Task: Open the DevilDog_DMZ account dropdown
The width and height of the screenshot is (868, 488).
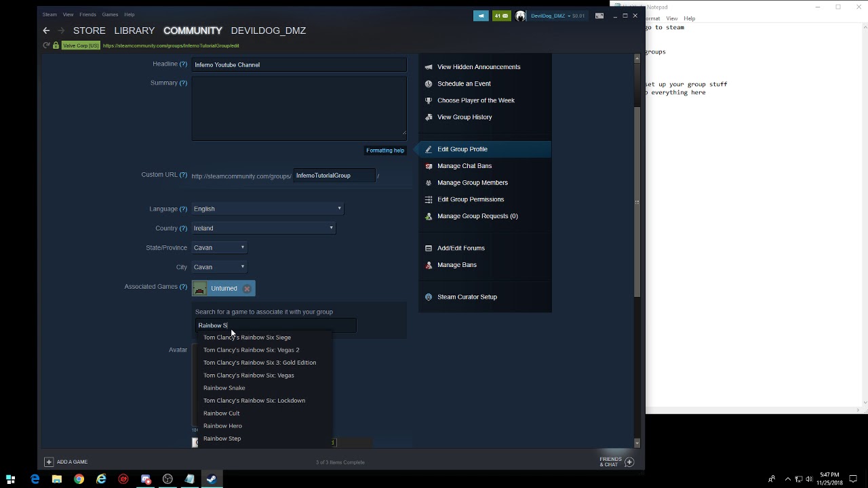Action: [552, 16]
